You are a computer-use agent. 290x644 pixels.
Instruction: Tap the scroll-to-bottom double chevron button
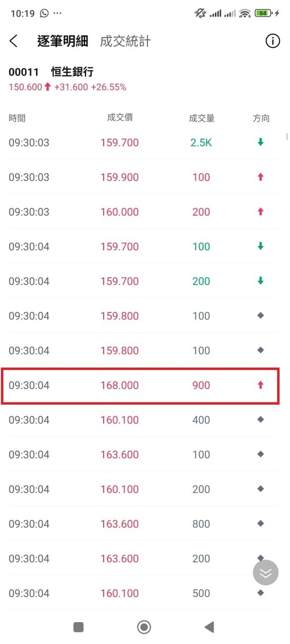[x=266, y=573]
